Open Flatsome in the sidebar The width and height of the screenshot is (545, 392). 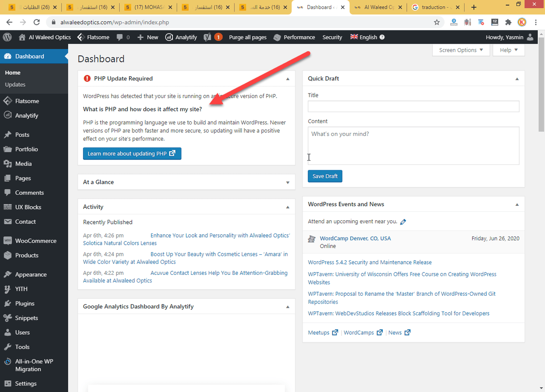34,101
